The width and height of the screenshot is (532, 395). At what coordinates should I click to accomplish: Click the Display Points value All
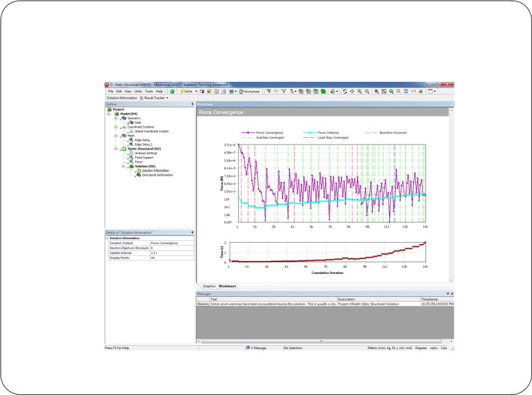tap(172, 258)
